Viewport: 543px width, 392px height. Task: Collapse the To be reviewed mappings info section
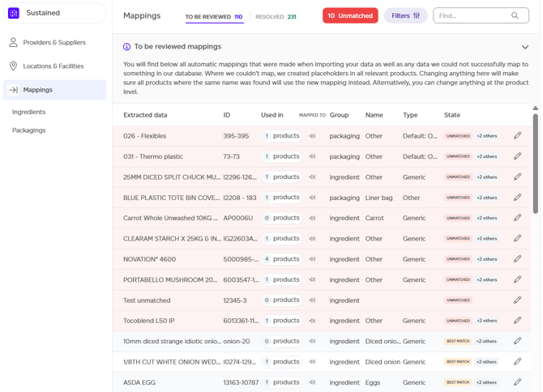[525, 47]
